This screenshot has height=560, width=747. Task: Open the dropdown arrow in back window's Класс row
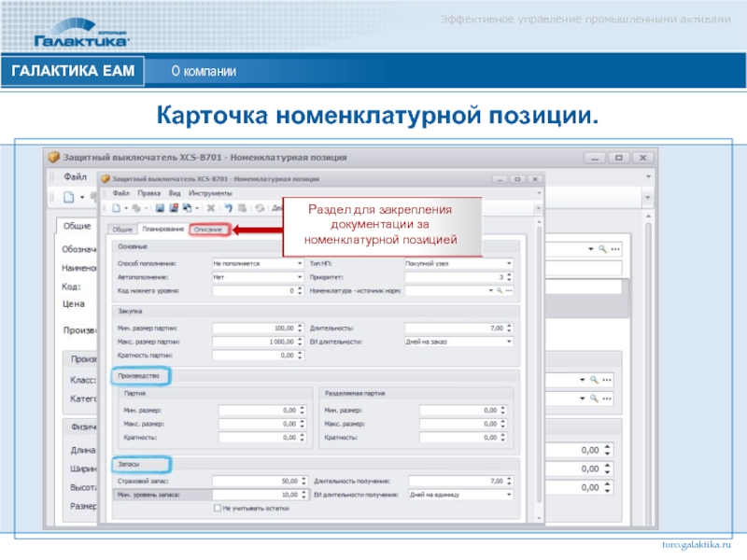582,380
